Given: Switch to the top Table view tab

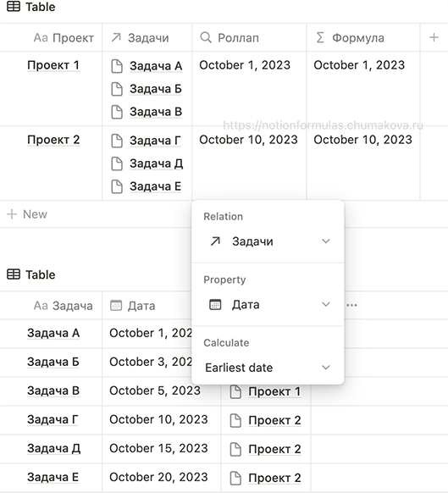Looking at the screenshot, I should click(x=31, y=7).
